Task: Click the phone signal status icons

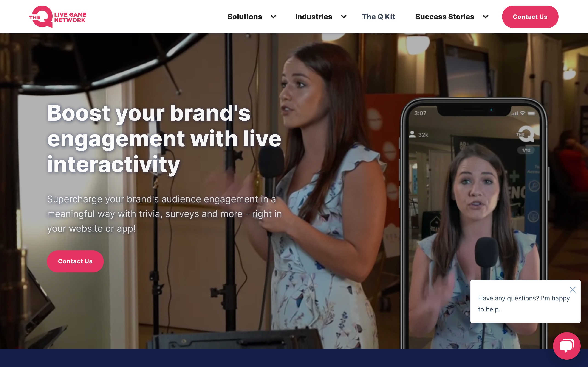Action: point(523,113)
